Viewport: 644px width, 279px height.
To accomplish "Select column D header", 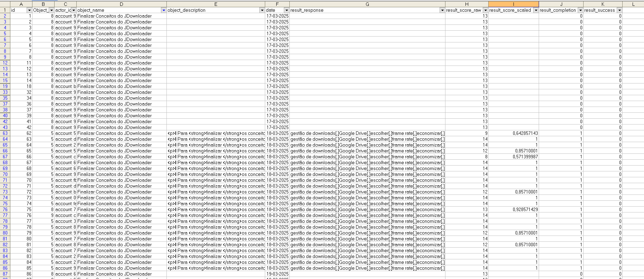I will tap(121, 4).
